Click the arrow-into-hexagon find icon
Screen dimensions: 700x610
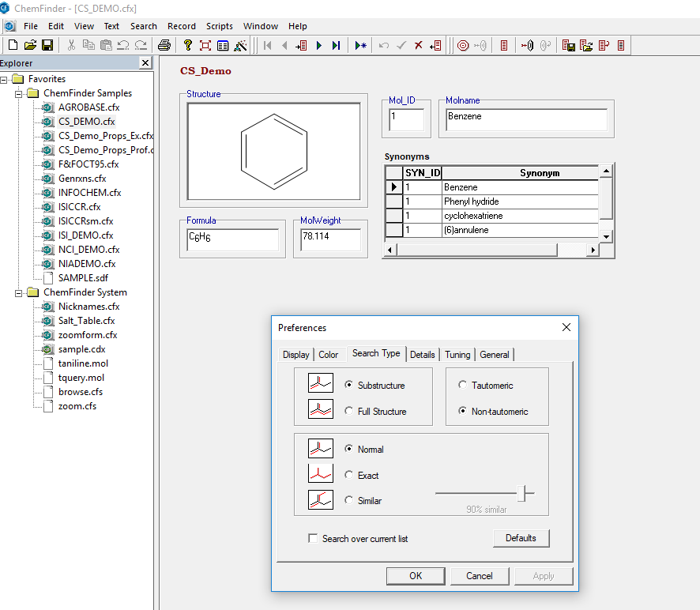(527, 45)
